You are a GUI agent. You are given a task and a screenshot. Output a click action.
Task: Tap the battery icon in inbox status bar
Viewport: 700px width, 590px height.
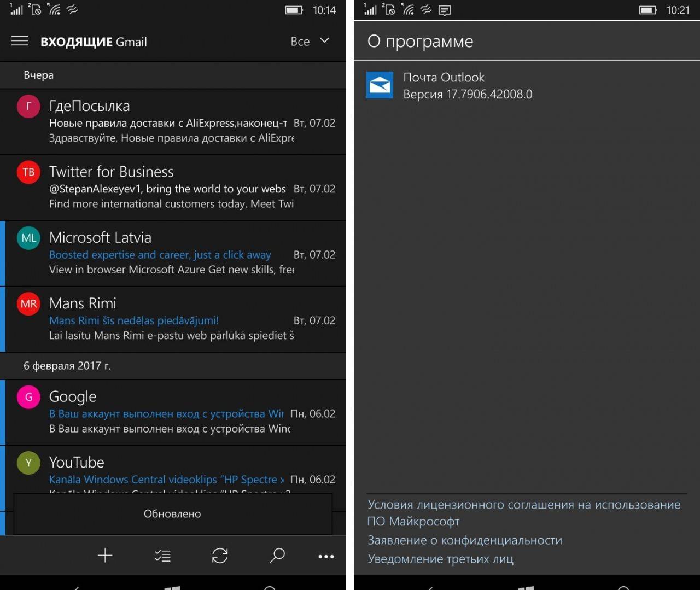[294, 10]
